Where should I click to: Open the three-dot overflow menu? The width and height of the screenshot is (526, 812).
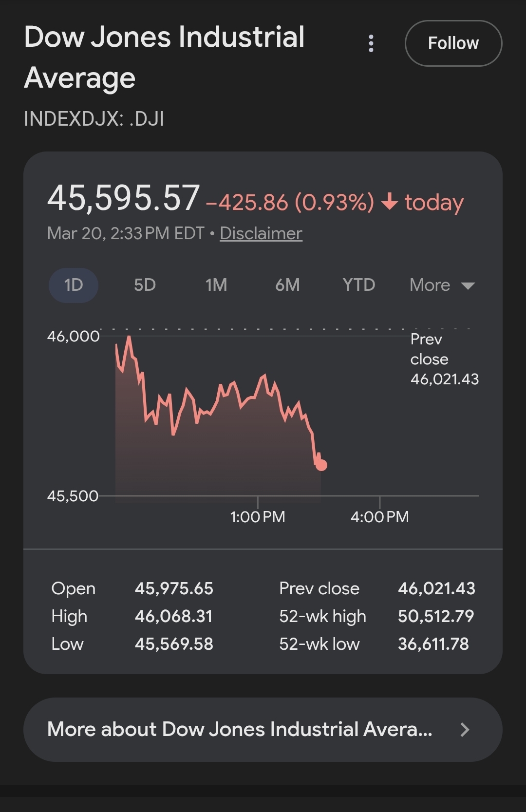[371, 43]
